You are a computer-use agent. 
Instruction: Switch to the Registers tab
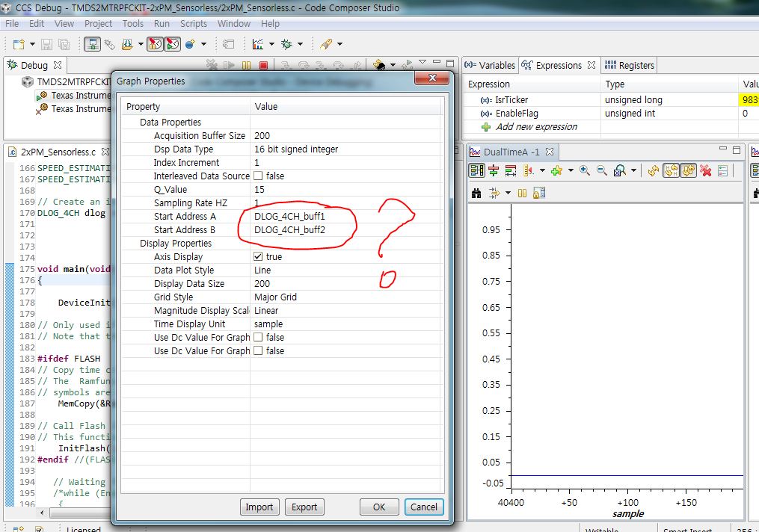[629, 65]
